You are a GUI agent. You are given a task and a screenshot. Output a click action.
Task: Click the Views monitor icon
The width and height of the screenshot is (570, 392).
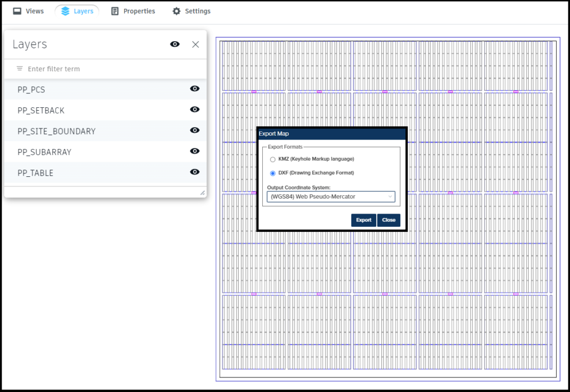[x=17, y=11]
